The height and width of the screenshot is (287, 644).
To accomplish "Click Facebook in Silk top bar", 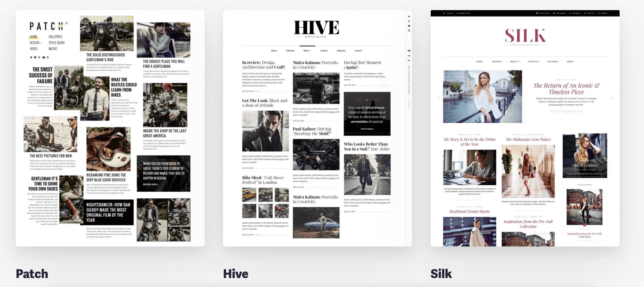I will (575, 13).
